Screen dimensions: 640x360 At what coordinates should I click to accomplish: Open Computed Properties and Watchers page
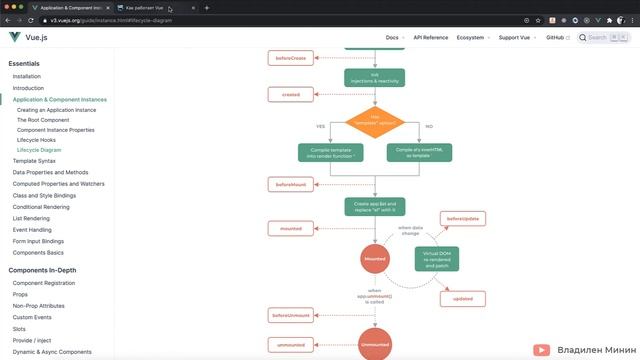pos(58,184)
